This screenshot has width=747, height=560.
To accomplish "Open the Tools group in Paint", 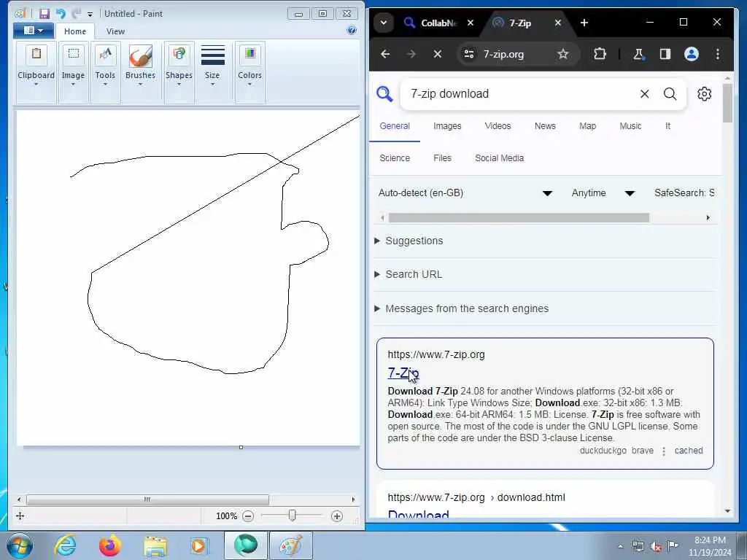I will point(105,72).
